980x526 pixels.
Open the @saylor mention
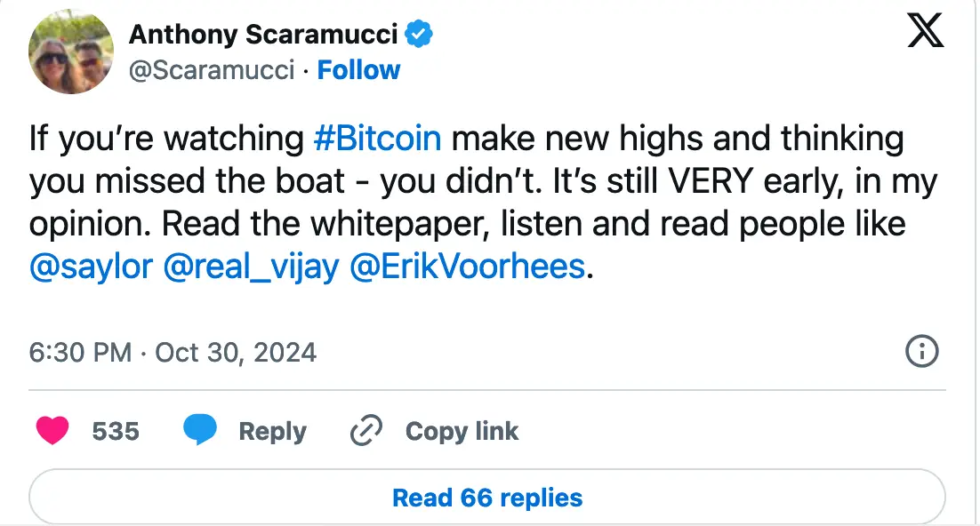pyautogui.click(x=91, y=267)
